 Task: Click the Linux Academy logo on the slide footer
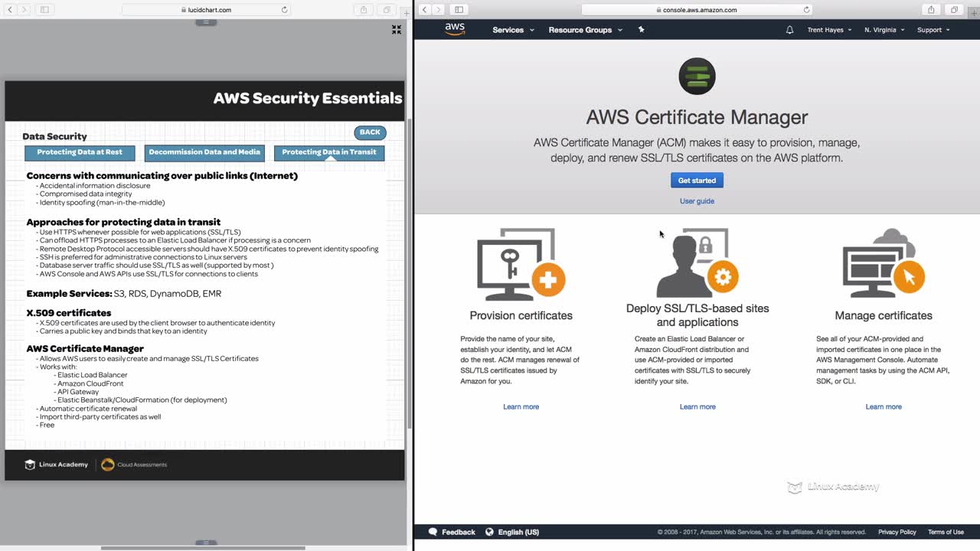[56, 465]
